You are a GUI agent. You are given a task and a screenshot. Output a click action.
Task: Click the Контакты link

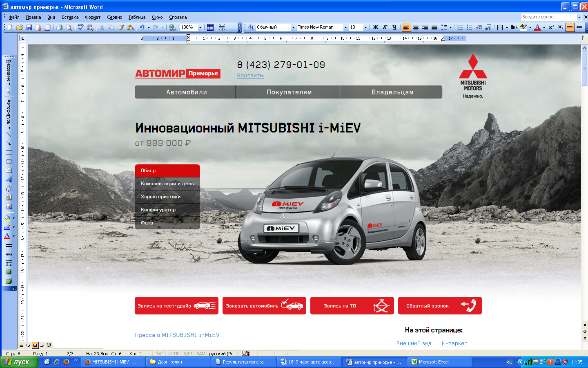click(x=250, y=76)
